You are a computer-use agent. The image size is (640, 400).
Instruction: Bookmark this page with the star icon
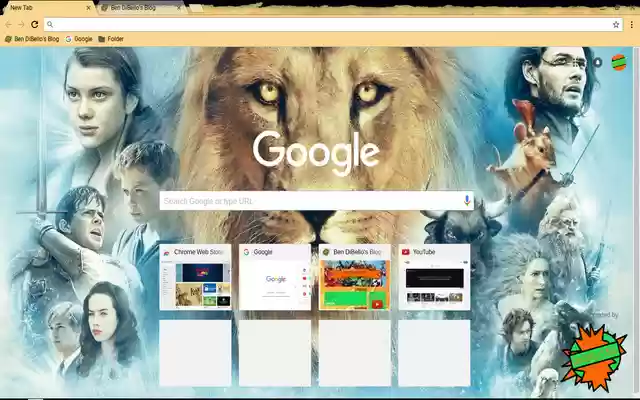pyautogui.click(x=616, y=24)
